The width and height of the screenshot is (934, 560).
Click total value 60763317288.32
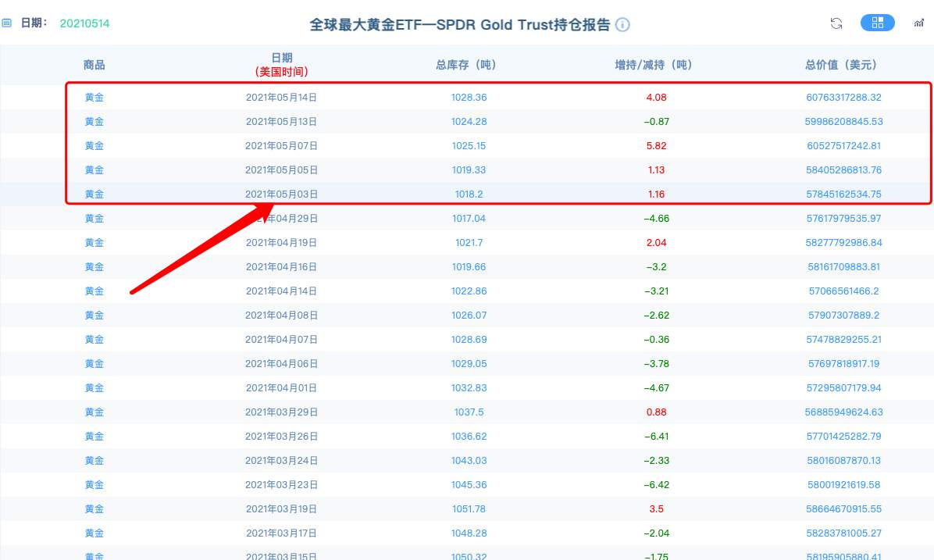843,97
